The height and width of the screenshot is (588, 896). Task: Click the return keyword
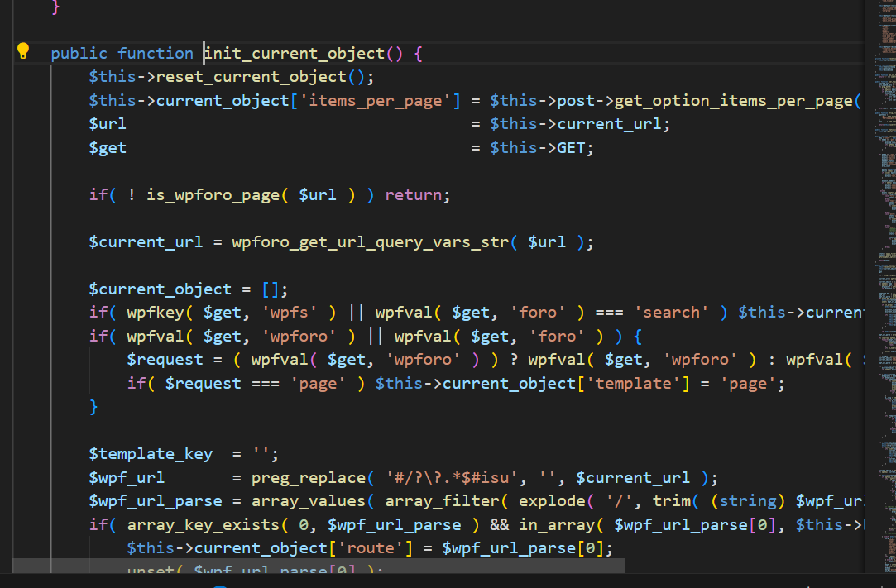pos(413,195)
